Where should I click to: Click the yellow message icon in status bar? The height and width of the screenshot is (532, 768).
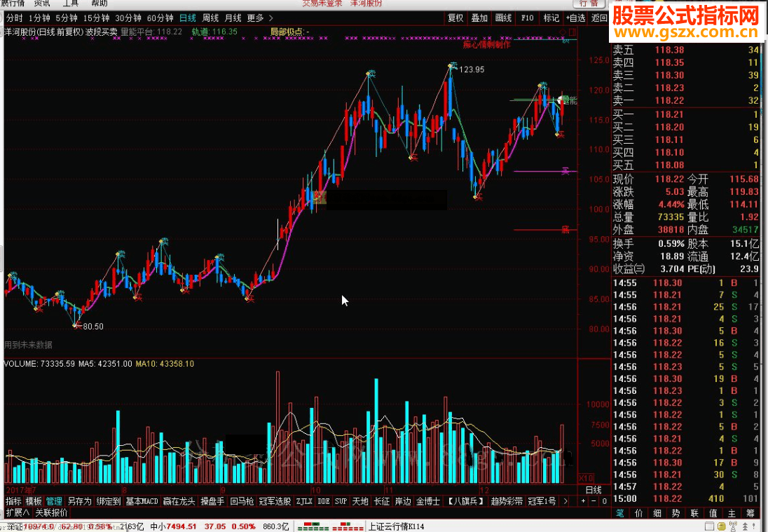(722, 526)
